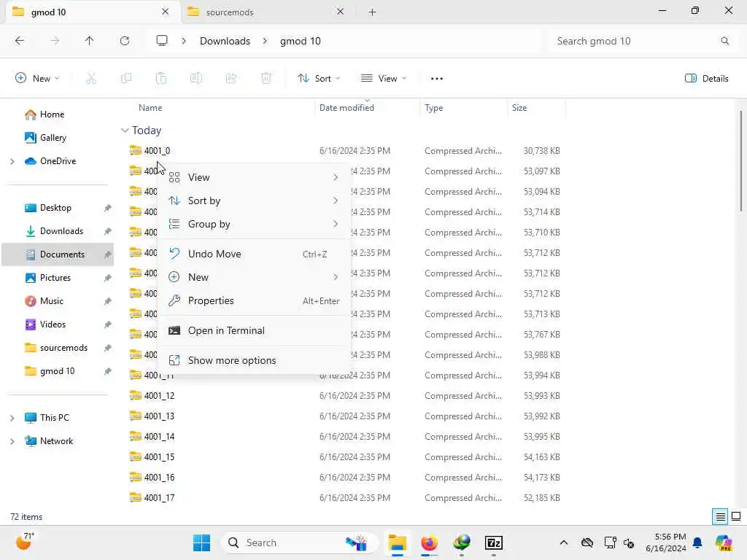Open Sort by submenu in context menu
Screen dimensions: 747x560
(x=254, y=201)
